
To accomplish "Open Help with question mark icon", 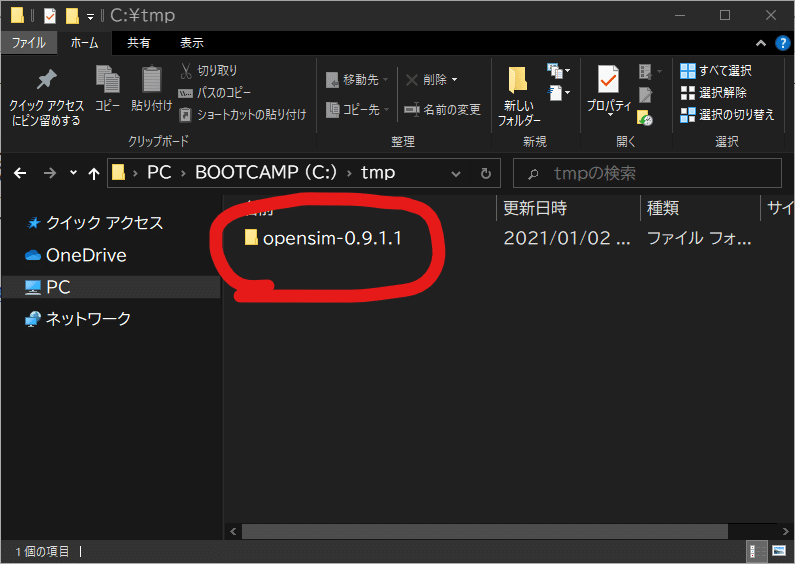I will 782,44.
